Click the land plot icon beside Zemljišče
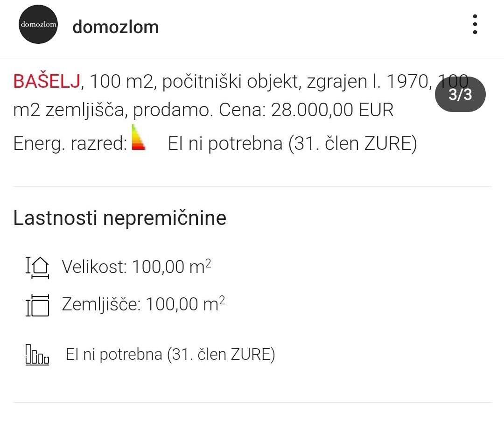 (37, 305)
